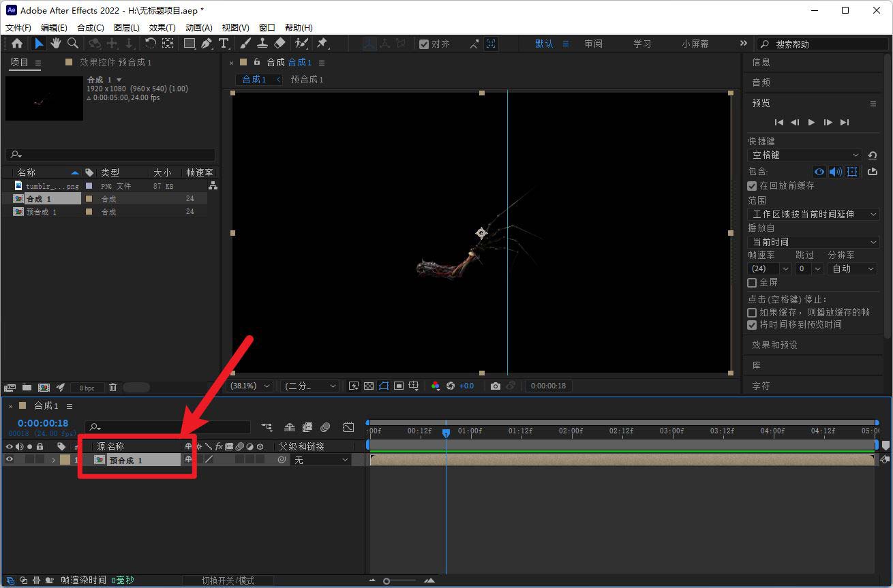Click the reset exposure icon
893x588 pixels.
tap(450, 386)
